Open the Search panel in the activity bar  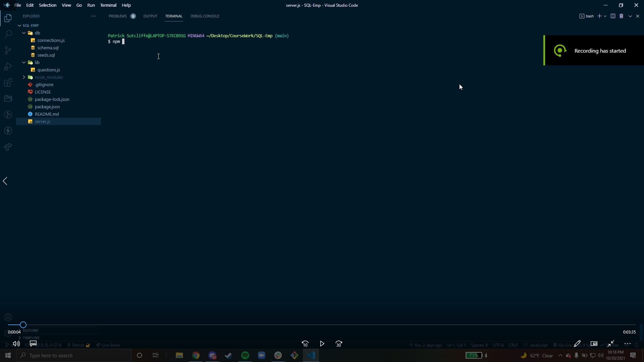(x=7, y=34)
